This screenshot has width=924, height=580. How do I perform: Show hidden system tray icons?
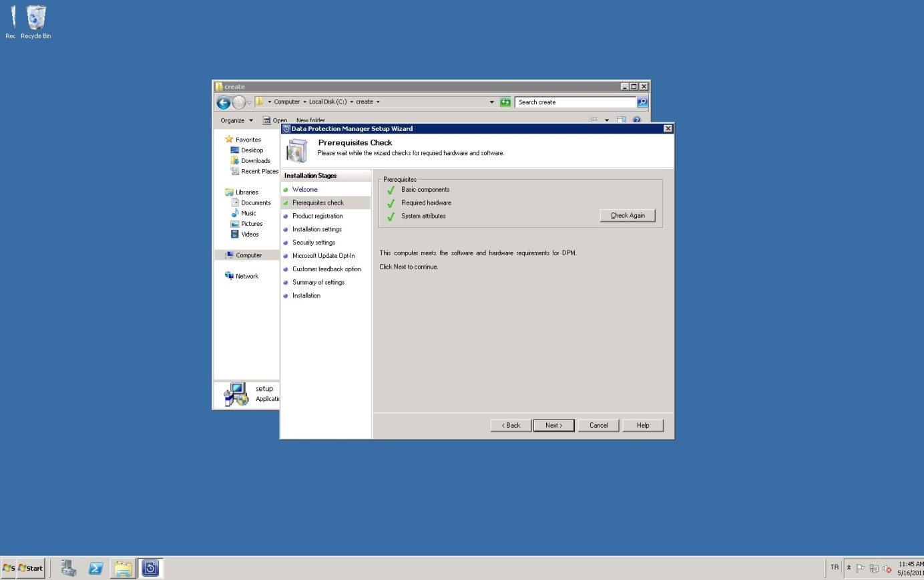point(849,568)
